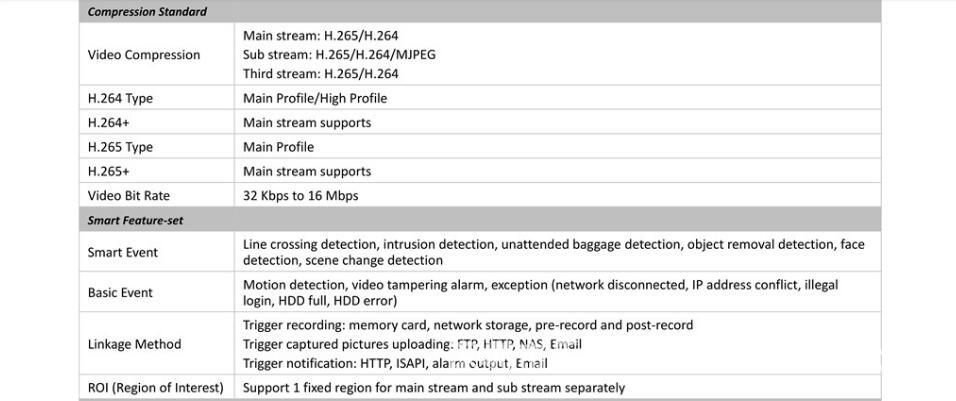Select the Main Profile/High Profile value
The width and height of the screenshot is (956, 401).
tap(315, 99)
